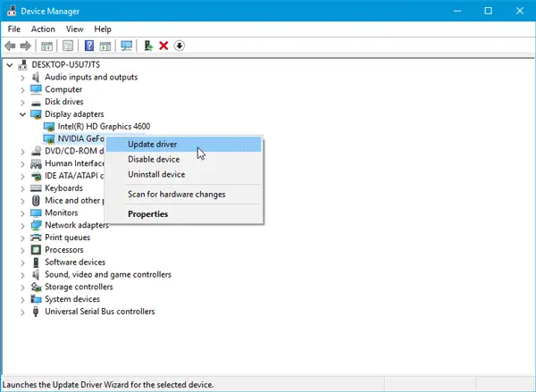The width and height of the screenshot is (536, 392).
Task: Open the Help menu
Action: (x=103, y=29)
